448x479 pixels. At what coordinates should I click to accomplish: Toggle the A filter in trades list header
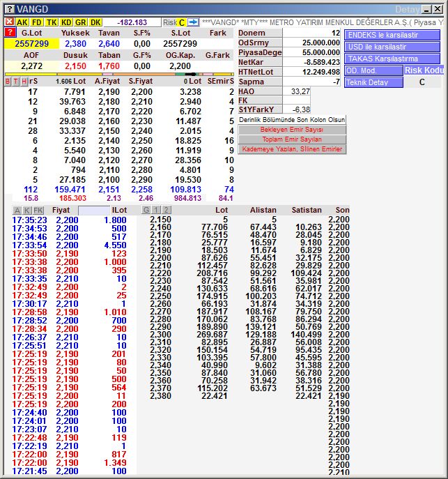tap(17, 210)
